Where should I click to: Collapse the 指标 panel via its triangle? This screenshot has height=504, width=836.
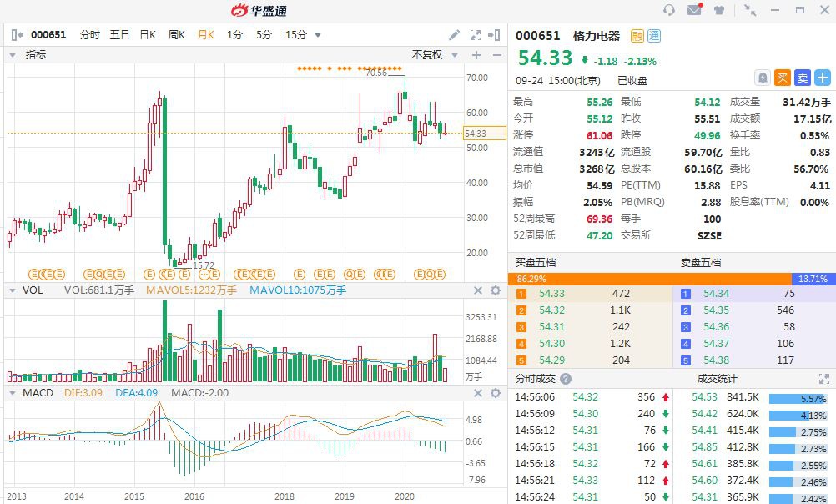point(11,53)
